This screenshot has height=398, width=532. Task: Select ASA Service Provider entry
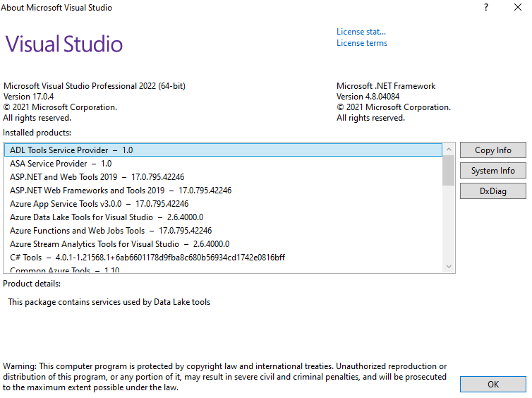[x=223, y=164]
